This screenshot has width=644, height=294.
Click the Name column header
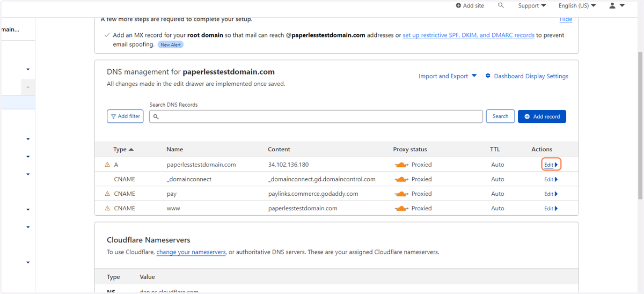click(174, 149)
